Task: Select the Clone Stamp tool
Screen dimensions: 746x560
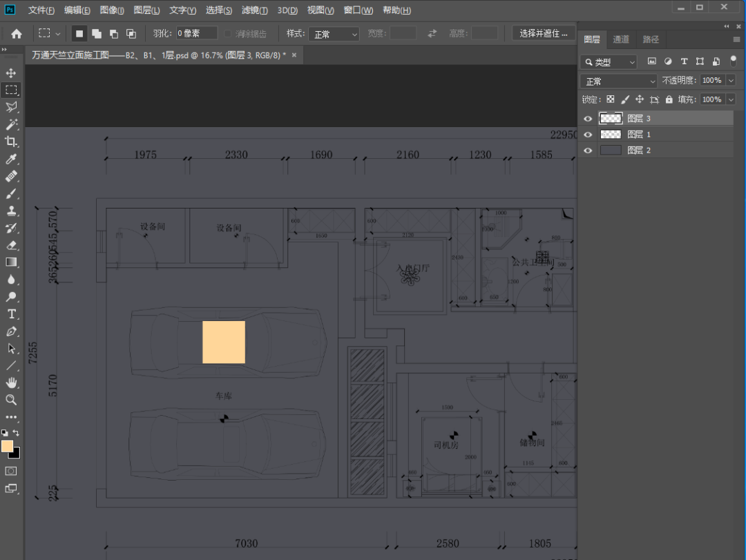Action: click(x=11, y=211)
